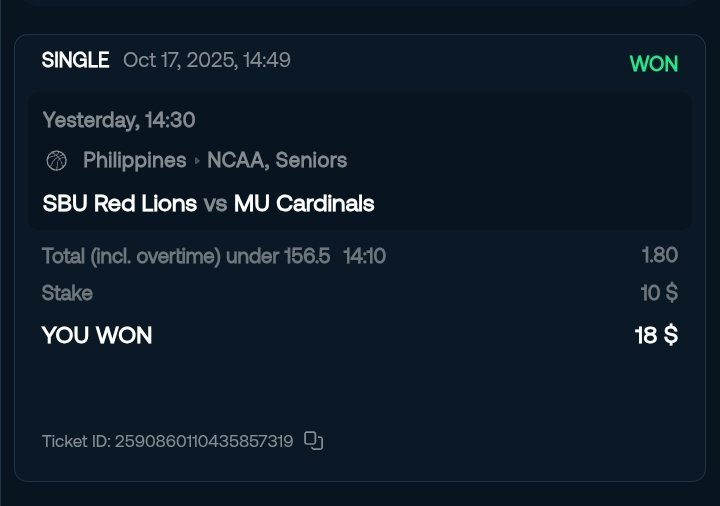Click the 18 $ winnings amount
720x506 pixels.
656,336
